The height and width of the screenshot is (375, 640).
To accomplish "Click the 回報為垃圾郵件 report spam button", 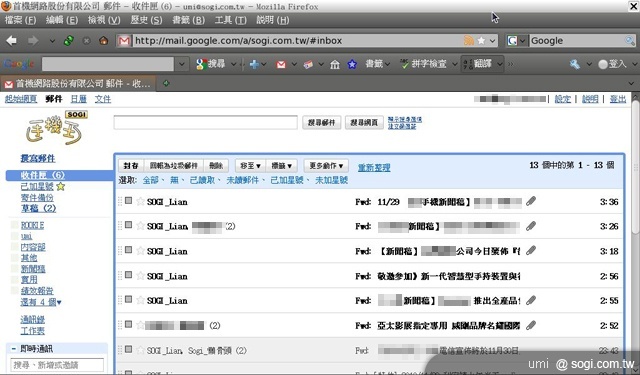I will pos(173,166).
